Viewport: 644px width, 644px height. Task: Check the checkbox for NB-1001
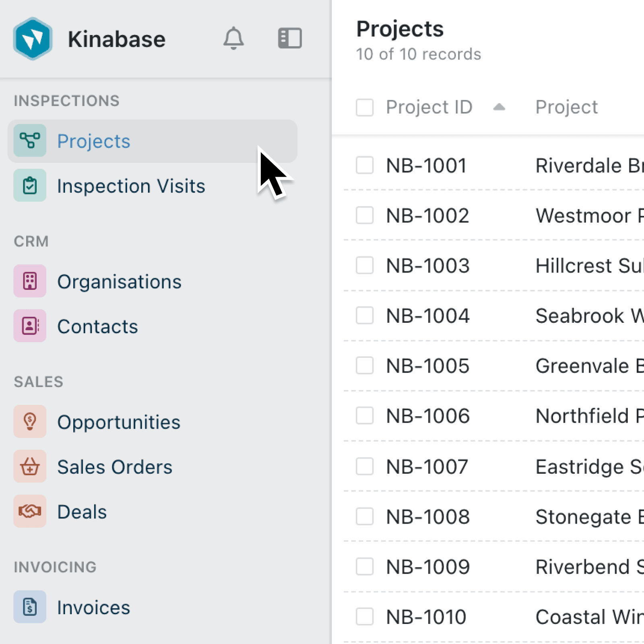coord(364,165)
